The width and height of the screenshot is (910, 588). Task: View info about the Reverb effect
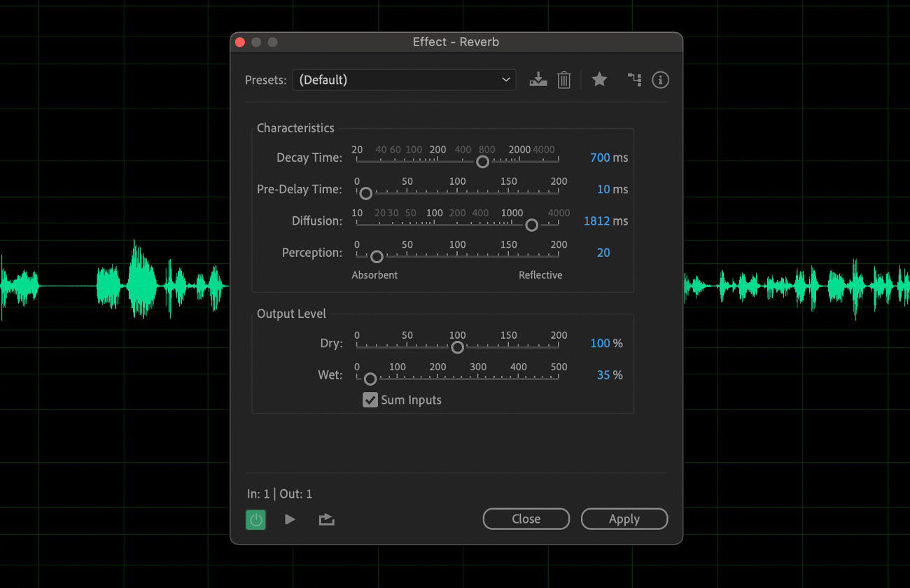[x=660, y=80]
